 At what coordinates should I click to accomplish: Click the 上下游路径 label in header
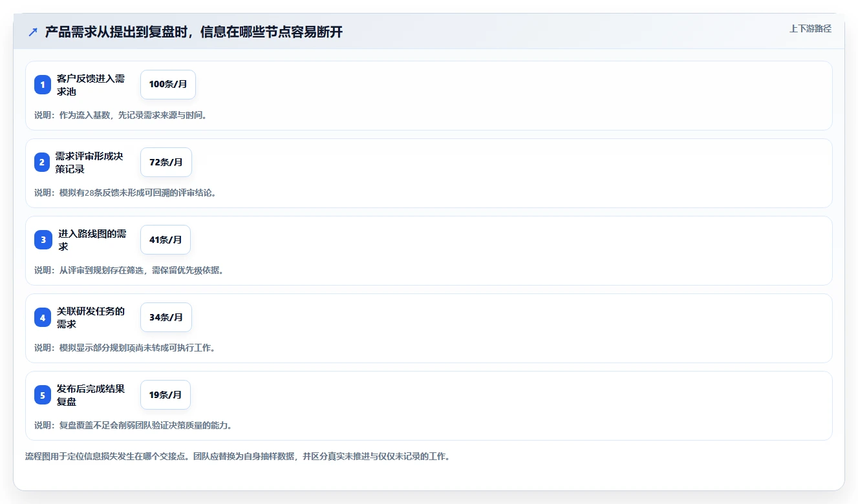tap(810, 29)
